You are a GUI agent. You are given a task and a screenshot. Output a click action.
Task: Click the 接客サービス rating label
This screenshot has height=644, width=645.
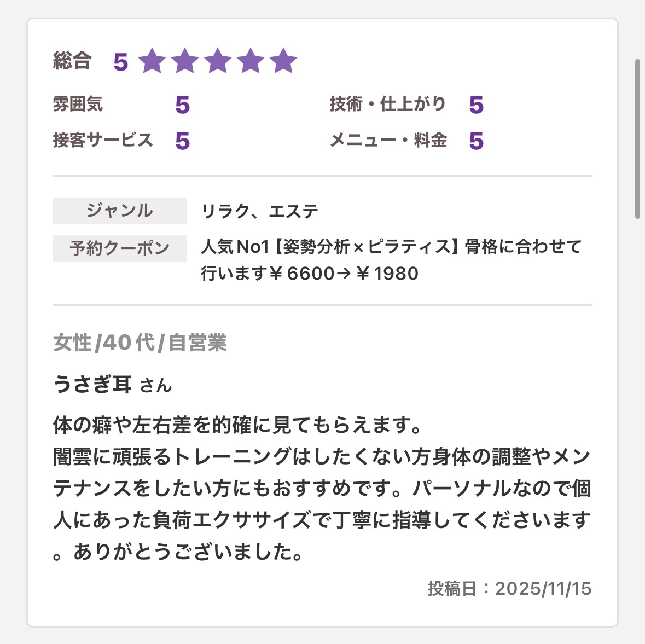click(102, 140)
